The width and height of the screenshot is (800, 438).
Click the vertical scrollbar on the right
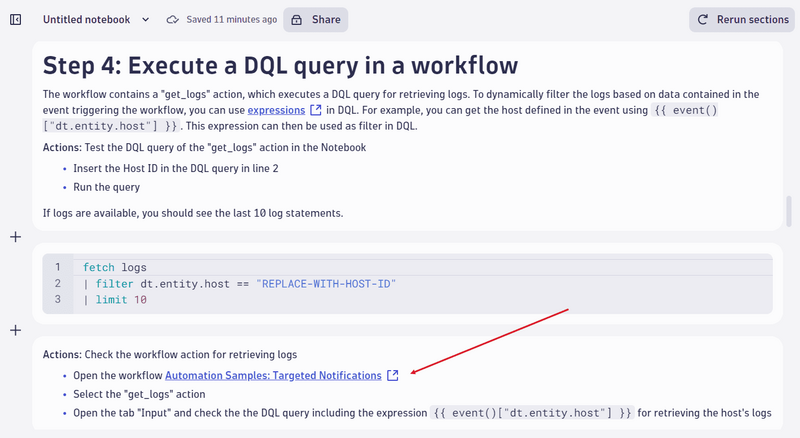coord(788,210)
